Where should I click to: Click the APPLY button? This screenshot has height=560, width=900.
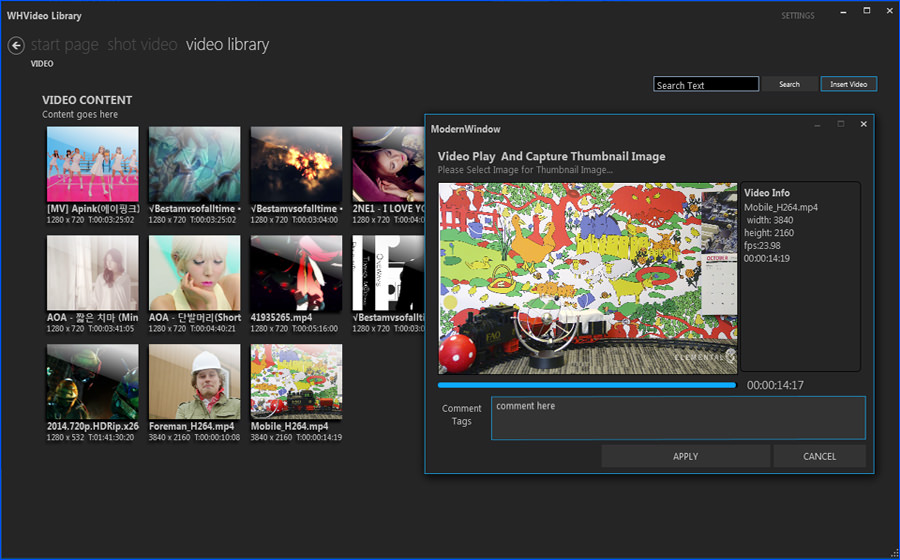coord(685,456)
